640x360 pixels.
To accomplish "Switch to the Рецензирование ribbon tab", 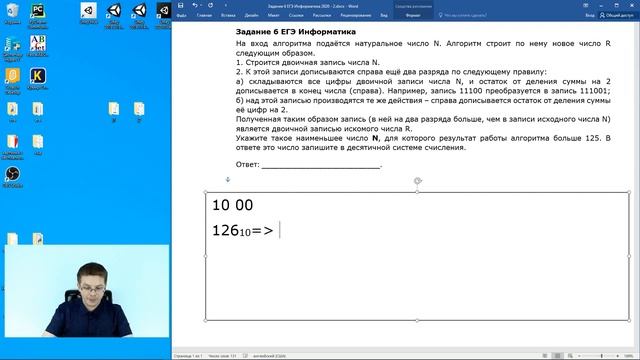I will tap(356, 16).
